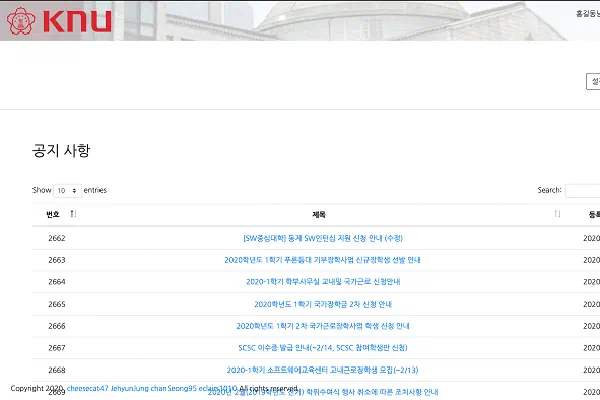Open [SW중심대학] 동계 SW인턴십 지원 신청 안내 notice
Viewport: 600px width, 400px height.
[x=323, y=238]
